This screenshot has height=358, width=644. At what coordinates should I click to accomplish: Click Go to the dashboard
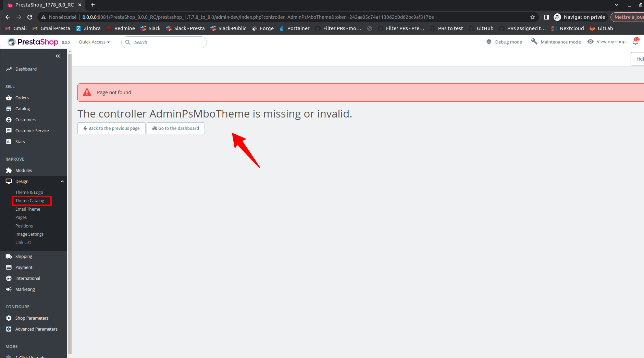[x=175, y=128]
